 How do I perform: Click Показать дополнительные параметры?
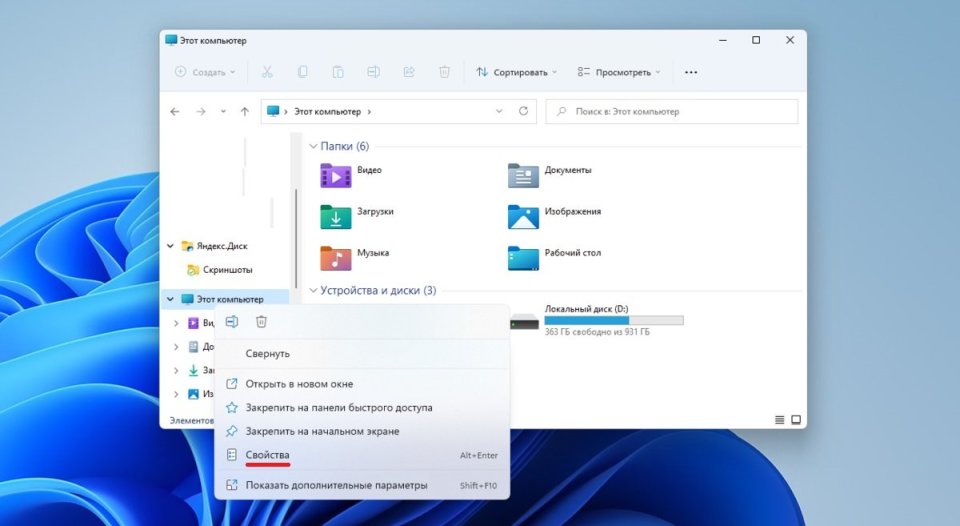point(336,485)
